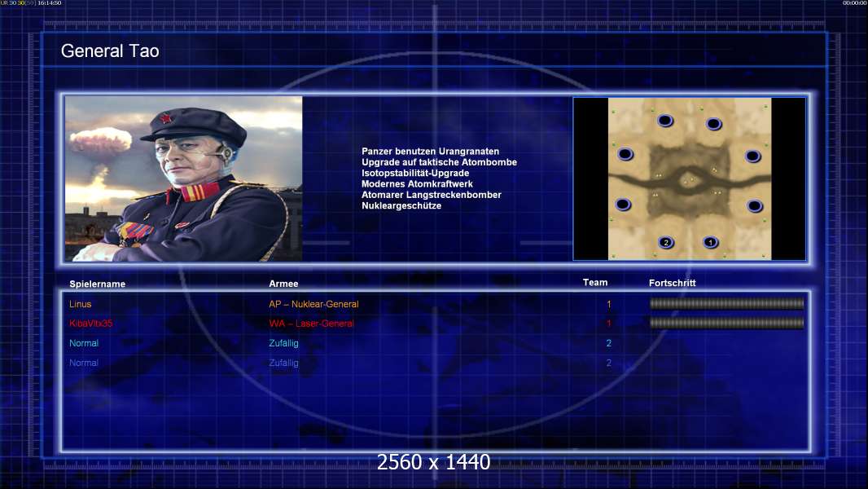Click the Spielername column header
Screen dimensions: 868x489
point(98,284)
